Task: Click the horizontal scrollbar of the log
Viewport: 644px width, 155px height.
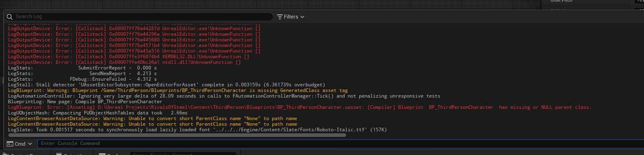Action: [177, 135]
